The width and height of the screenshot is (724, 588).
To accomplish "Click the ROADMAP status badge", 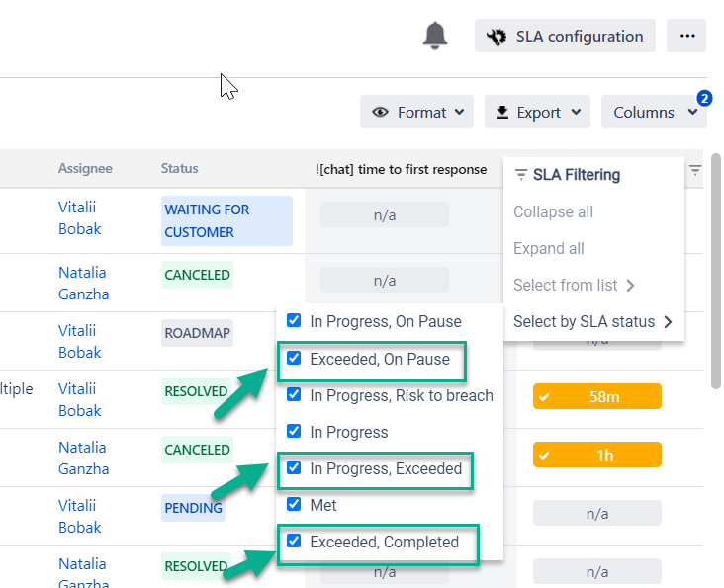I will pos(197,333).
